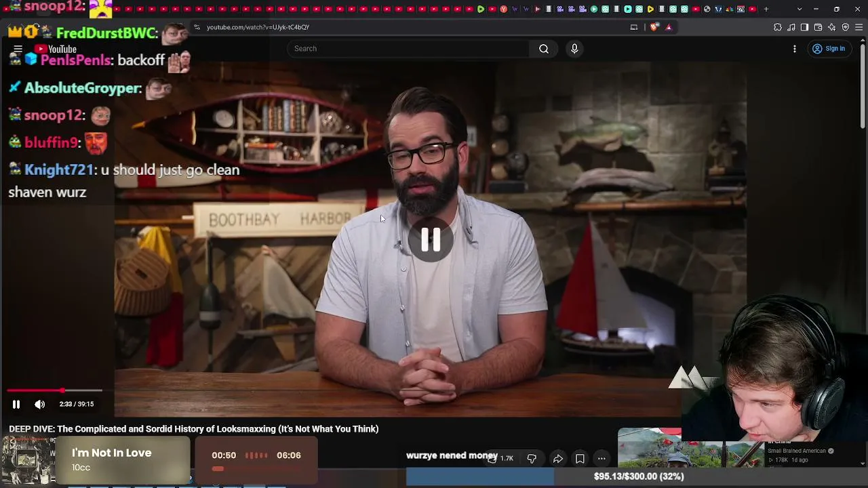
Task: Save the video with bookmark icon
Action: pos(580,459)
